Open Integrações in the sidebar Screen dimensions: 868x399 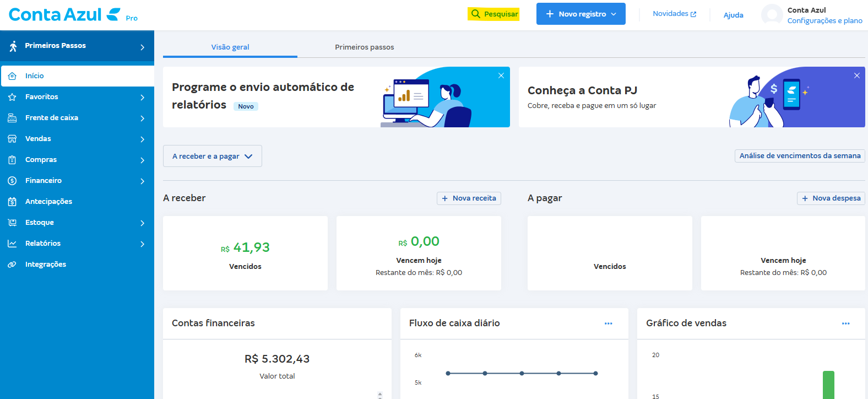click(x=77, y=265)
